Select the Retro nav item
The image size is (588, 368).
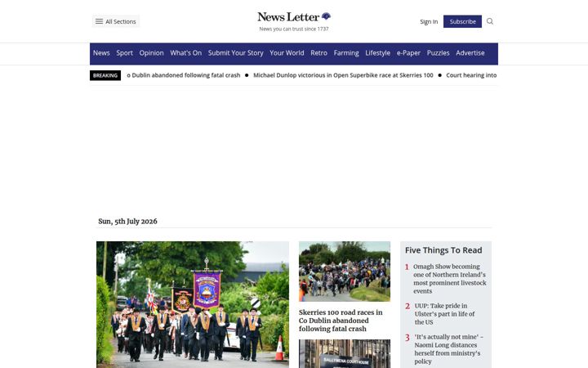(318, 53)
